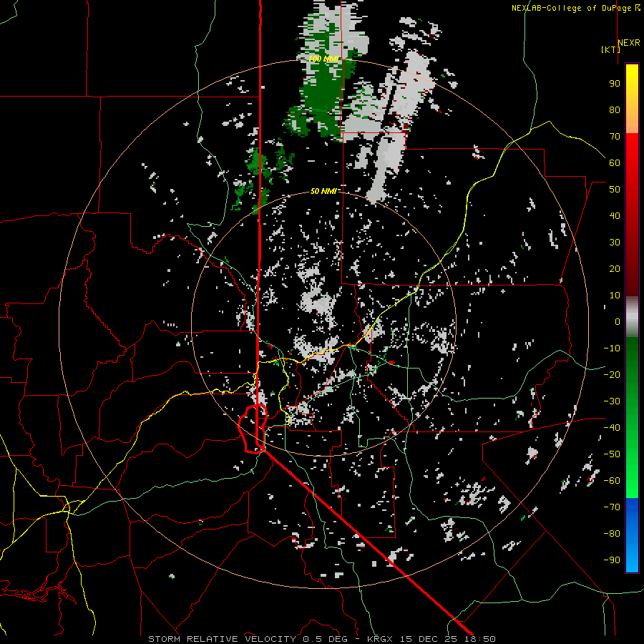Click the 10 scale value label
This screenshot has width=644, height=644.
point(615,296)
